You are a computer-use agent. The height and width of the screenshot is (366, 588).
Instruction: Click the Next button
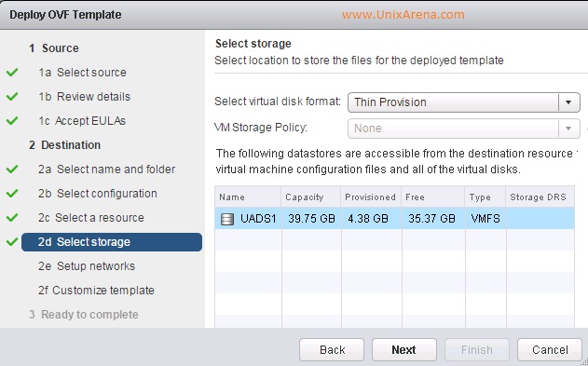coord(404,350)
